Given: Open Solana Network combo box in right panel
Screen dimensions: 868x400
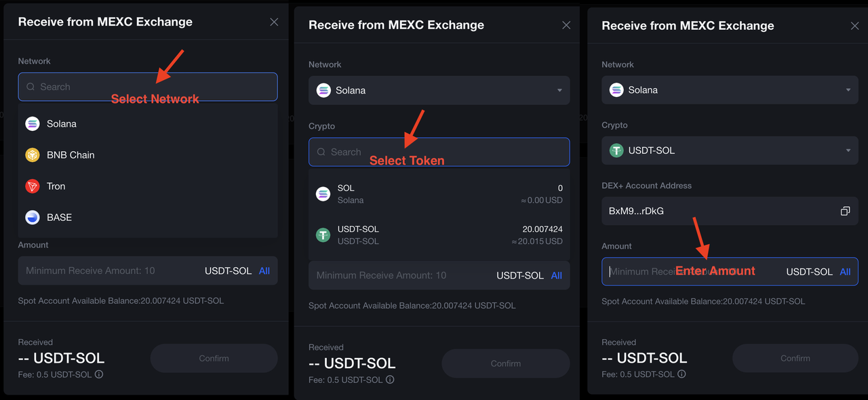Looking at the screenshot, I should click(730, 89).
